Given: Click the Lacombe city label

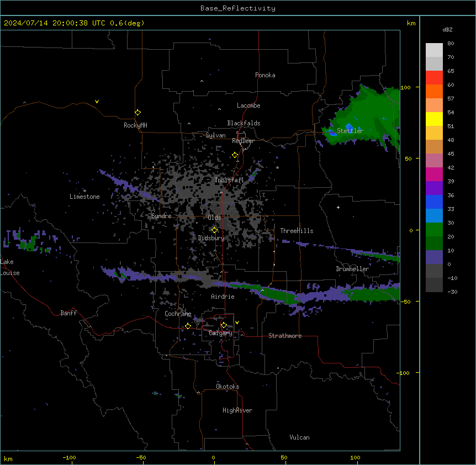Looking at the screenshot, I should (248, 105).
